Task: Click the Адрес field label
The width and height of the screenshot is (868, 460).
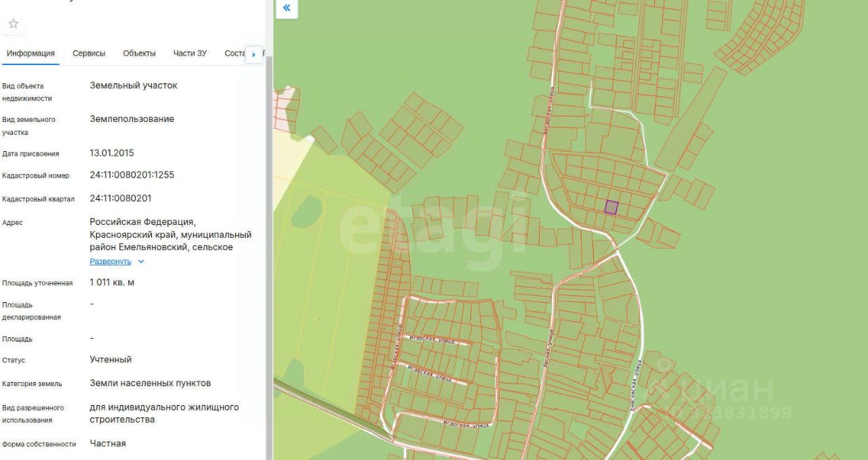Action: click(x=12, y=223)
